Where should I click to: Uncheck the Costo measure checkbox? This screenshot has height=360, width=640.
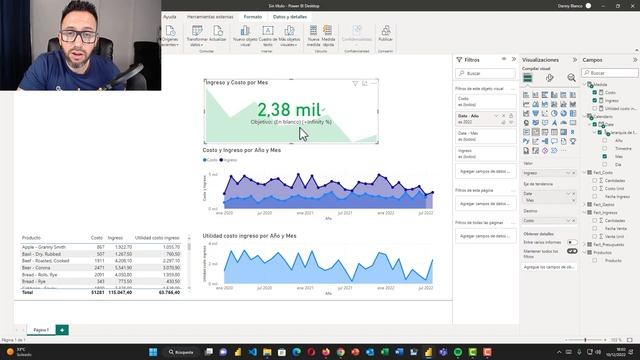click(x=595, y=93)
